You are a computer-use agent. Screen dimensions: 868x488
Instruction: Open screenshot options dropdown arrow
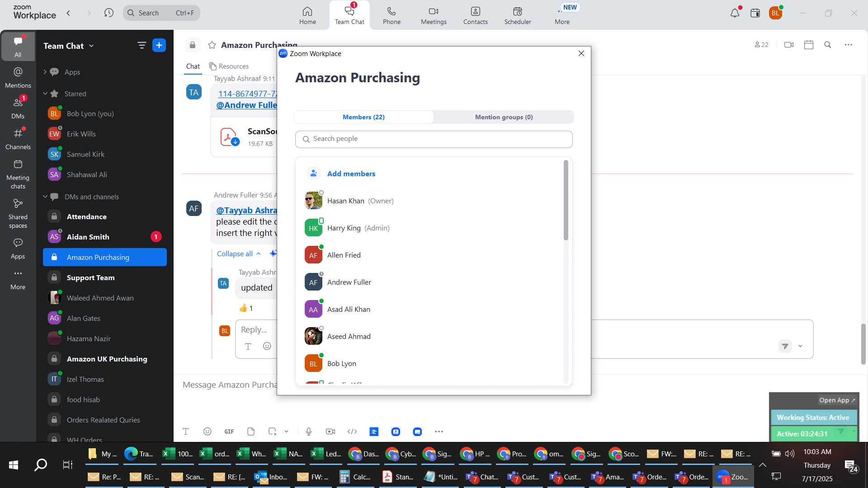286,432
